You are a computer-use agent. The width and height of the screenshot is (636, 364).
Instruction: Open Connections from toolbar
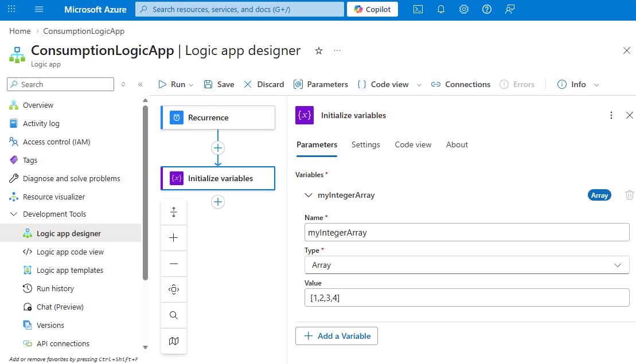click(x=461, y=84)
